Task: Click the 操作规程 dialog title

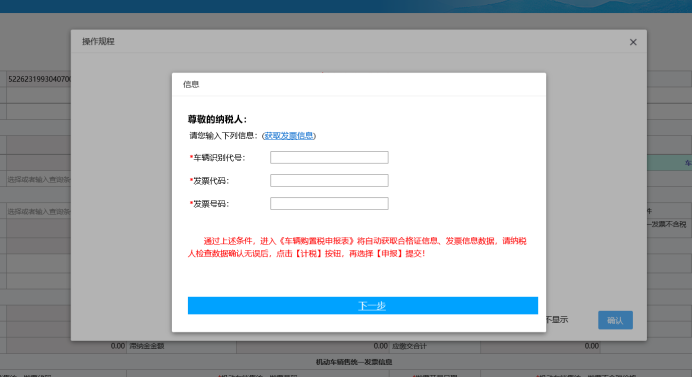Action: (x=98, y=41)
